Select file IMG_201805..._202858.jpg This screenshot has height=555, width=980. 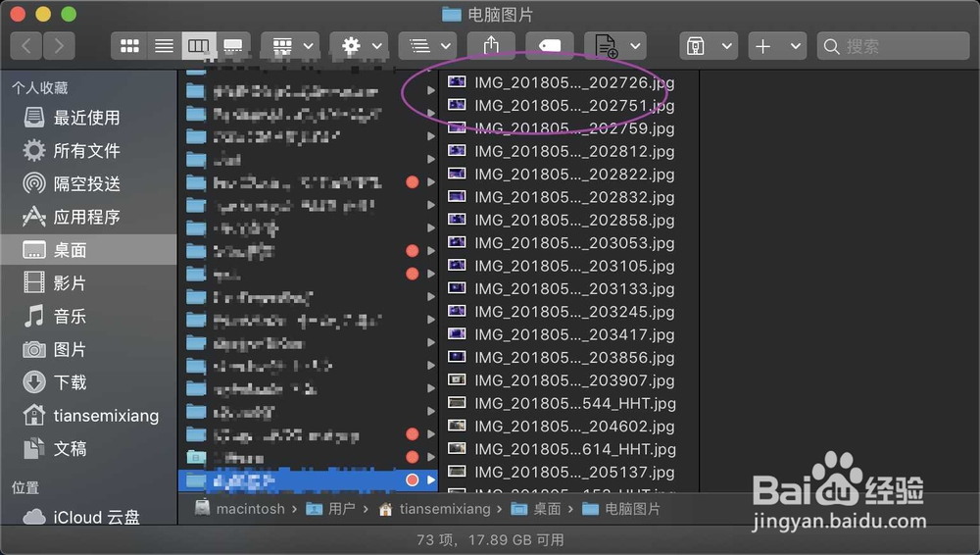(568, 220)
